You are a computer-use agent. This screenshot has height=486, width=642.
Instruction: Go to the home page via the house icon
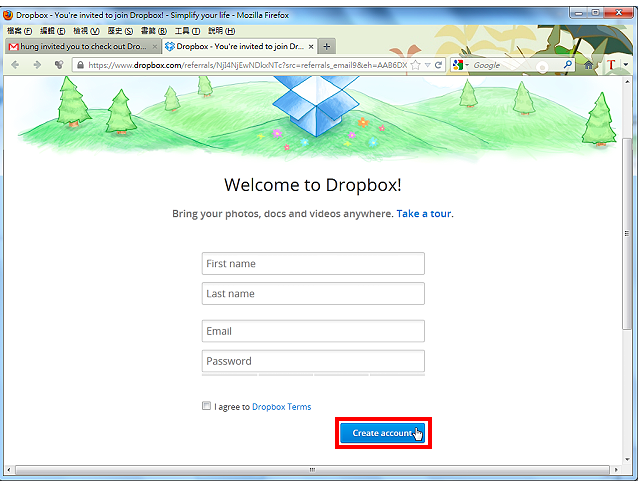589,65
